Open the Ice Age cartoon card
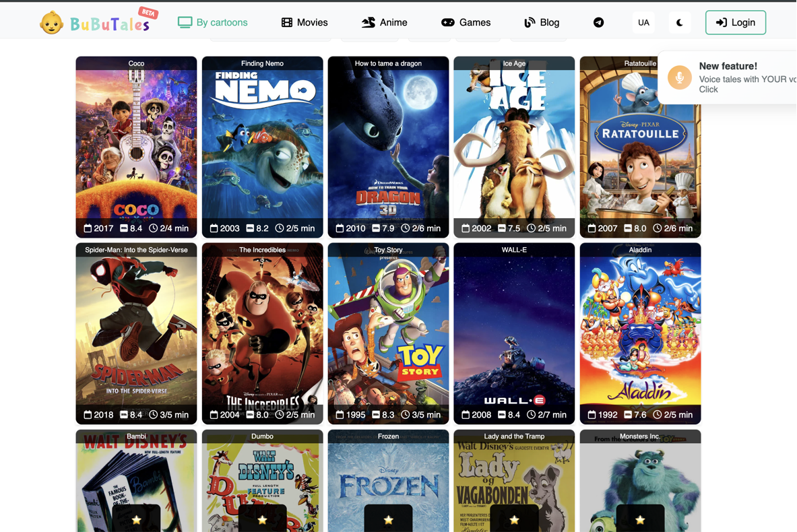The height and width of the screenshot is (532, 797). click(515, 147)
